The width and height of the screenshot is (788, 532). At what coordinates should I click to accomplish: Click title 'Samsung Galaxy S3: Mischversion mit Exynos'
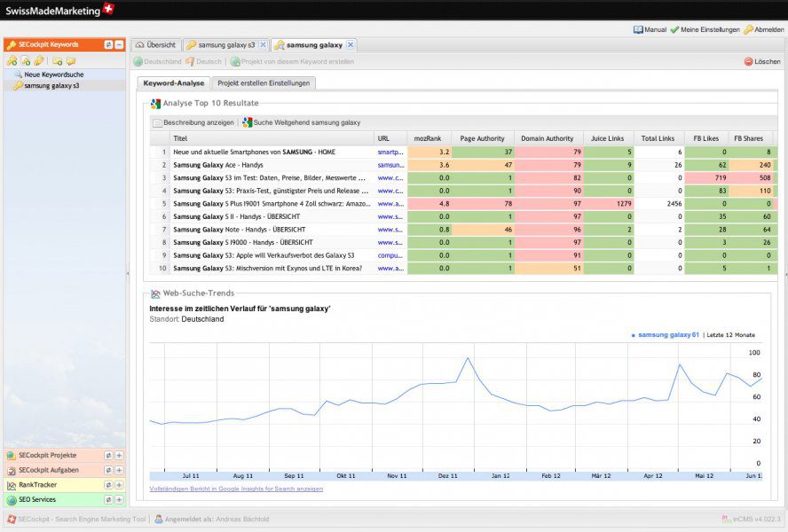pos(267,269)
